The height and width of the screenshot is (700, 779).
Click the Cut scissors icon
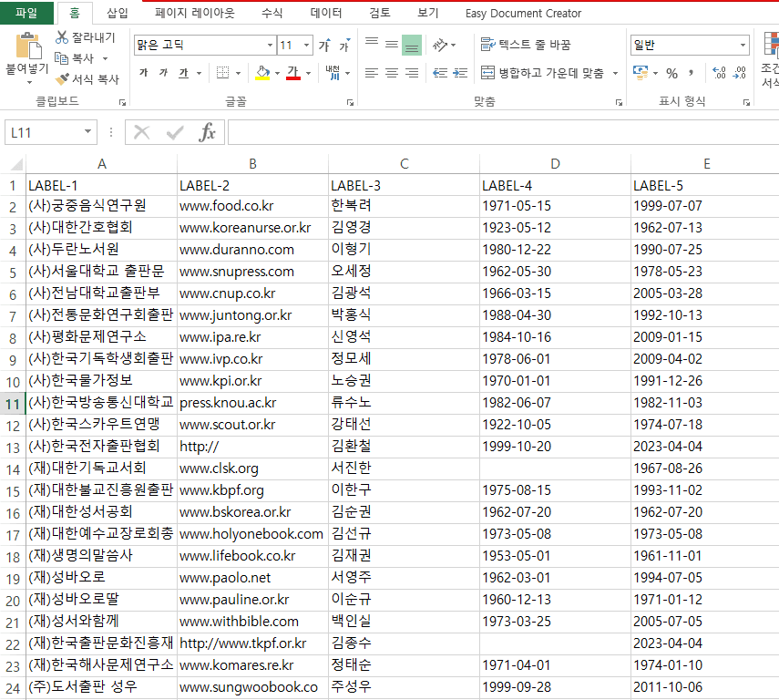62,37
